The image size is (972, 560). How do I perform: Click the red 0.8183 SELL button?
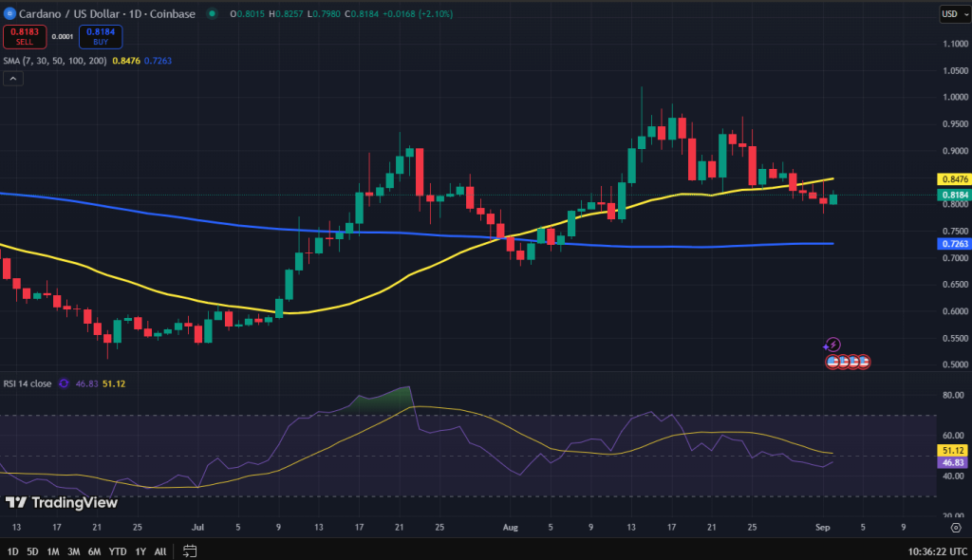[x=25, y=37]
